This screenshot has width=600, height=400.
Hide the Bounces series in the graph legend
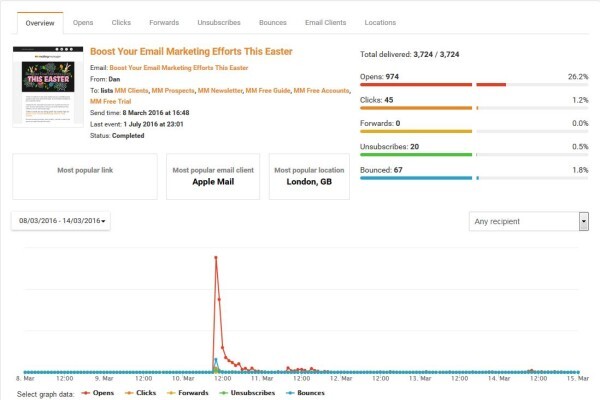point(305,393)
